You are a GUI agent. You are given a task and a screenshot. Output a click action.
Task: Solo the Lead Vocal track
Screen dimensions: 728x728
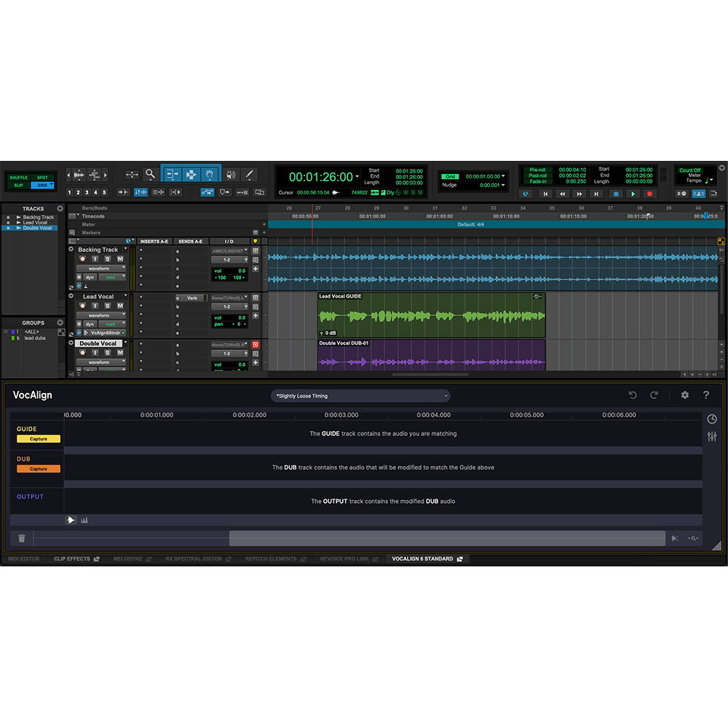coord(107,306)
